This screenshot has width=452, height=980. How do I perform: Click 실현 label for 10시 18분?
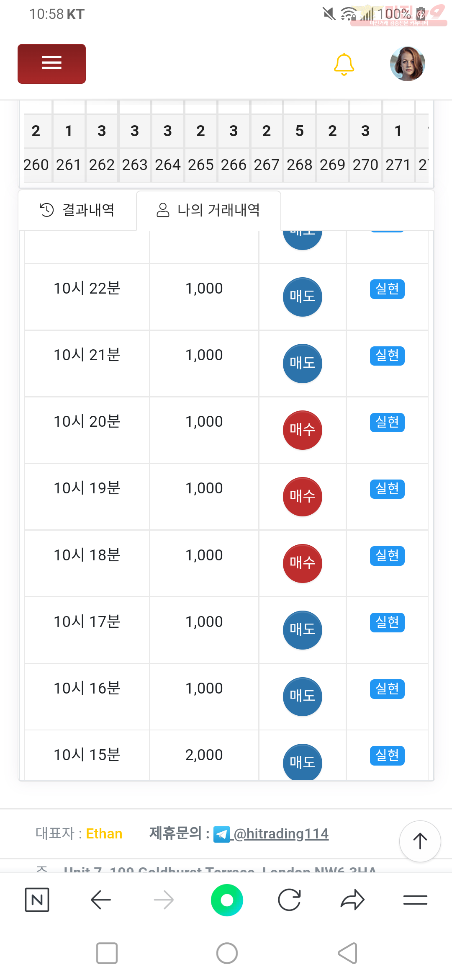pos(387,556)
